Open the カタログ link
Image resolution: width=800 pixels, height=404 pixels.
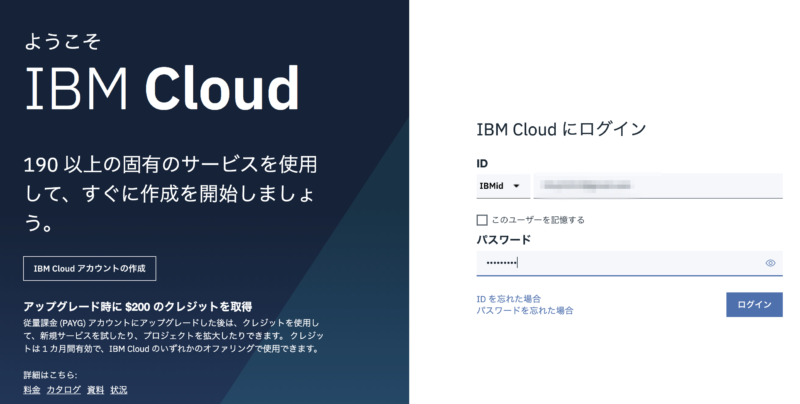click(64, 390)
